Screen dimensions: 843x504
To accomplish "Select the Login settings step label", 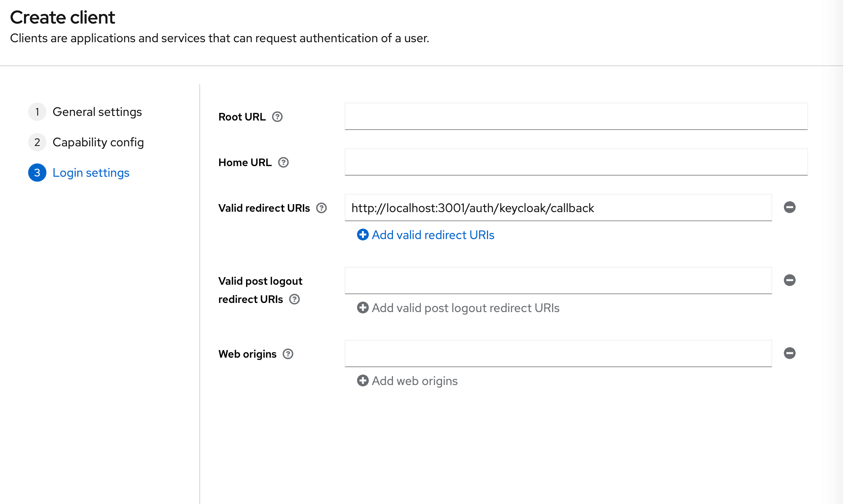I will click(91, 173).
